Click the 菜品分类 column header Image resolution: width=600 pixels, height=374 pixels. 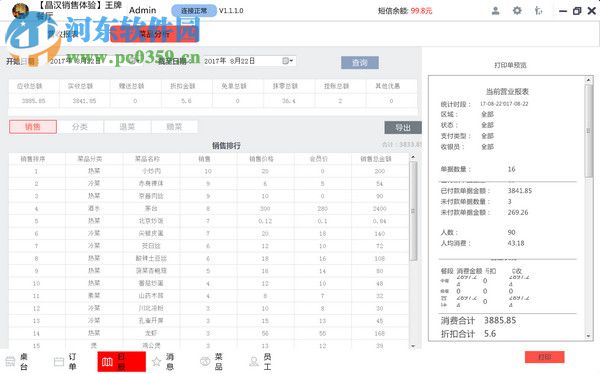coord(90,159)
